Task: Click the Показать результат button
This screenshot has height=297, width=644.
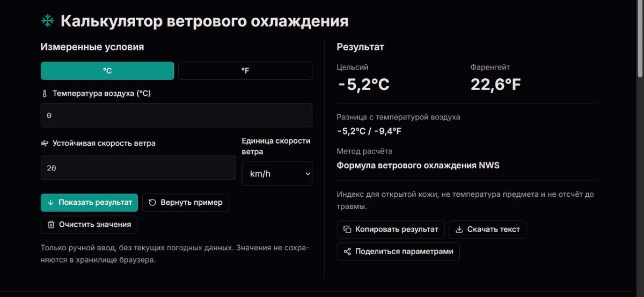Action: pos(89,203)
